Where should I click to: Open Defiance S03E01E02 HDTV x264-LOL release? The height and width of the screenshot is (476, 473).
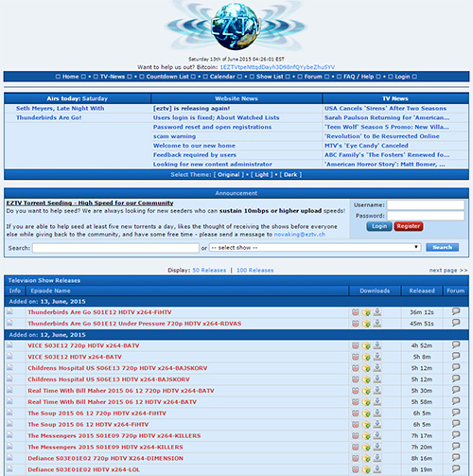(x=83, y=469)
